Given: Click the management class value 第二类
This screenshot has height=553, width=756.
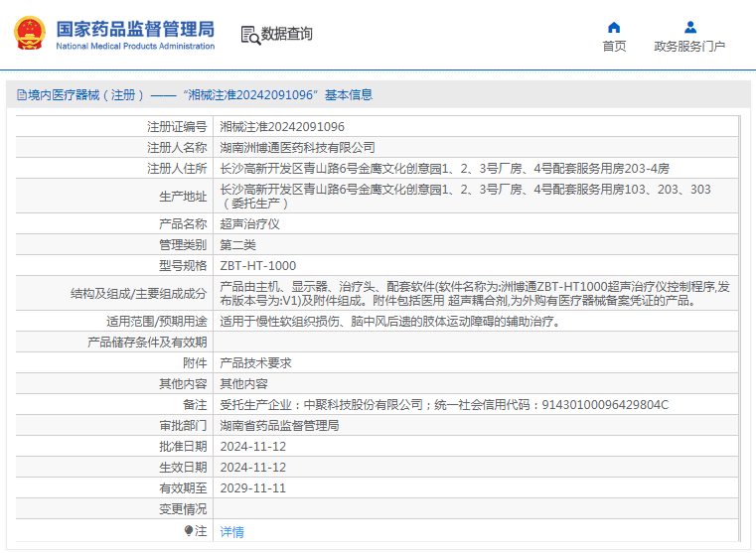Looking at the screenshot, I should point(237,245).
